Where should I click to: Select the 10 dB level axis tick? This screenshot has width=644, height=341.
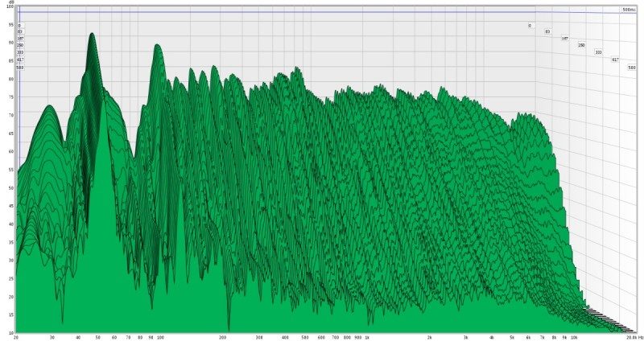[x=11, y=333]
